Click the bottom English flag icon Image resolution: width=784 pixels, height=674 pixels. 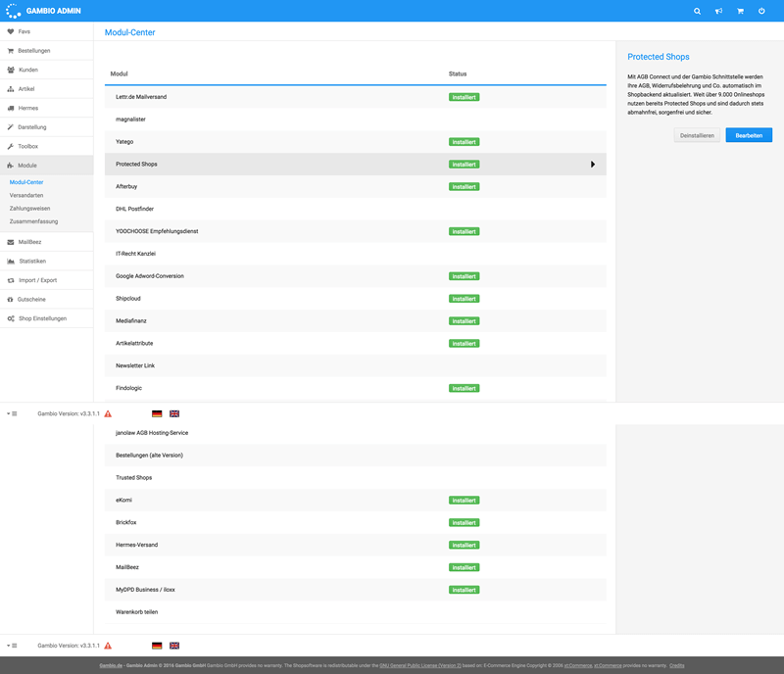click(x=174, y=646)
